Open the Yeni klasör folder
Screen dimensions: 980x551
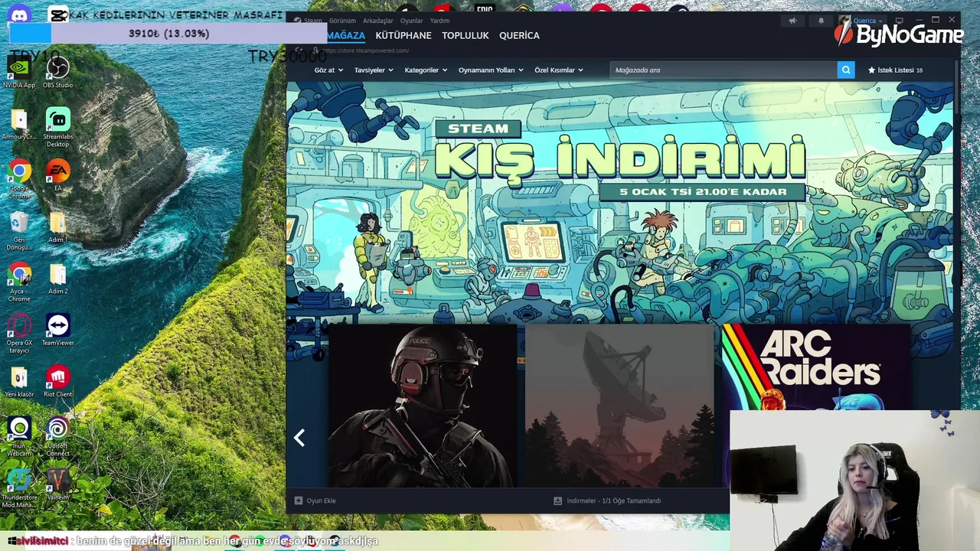(x=19, y=382)
